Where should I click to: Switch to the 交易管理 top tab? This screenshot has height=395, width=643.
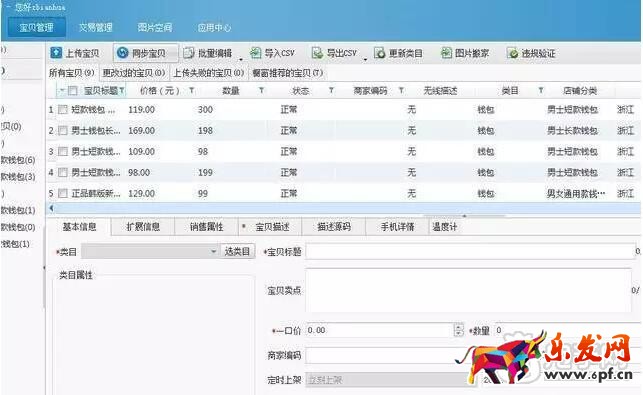96,27
